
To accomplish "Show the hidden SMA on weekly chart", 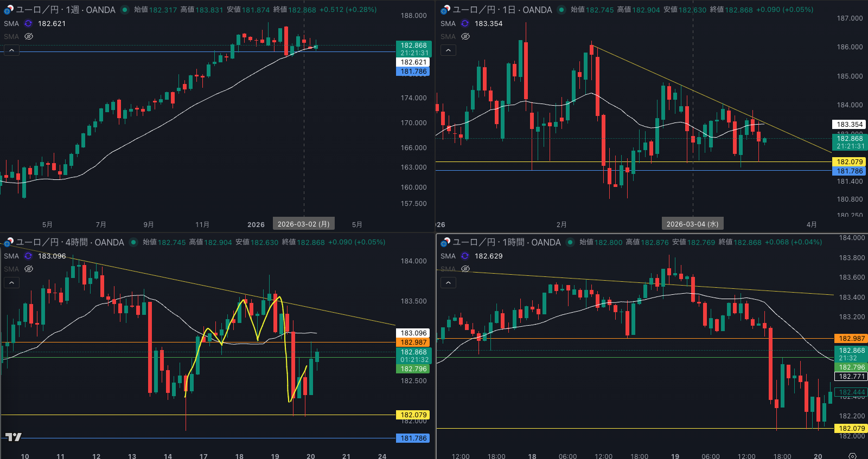I will tap(29, 36).
